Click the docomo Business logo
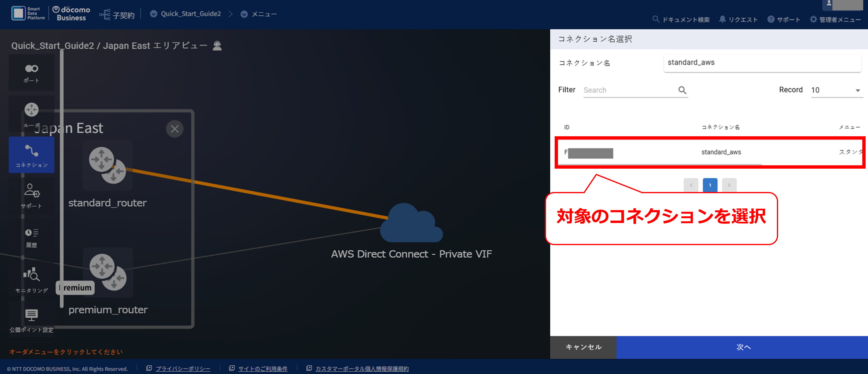Screen dimensions: 868x374 point(72,14)
